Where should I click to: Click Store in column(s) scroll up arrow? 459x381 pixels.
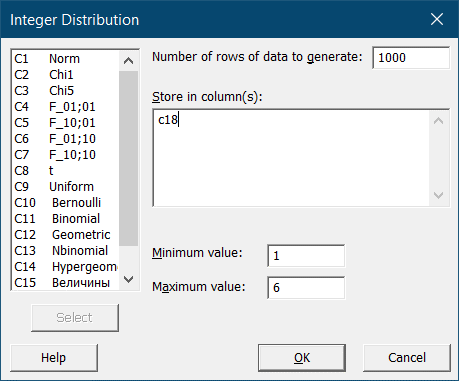click(x=439, y=121)
